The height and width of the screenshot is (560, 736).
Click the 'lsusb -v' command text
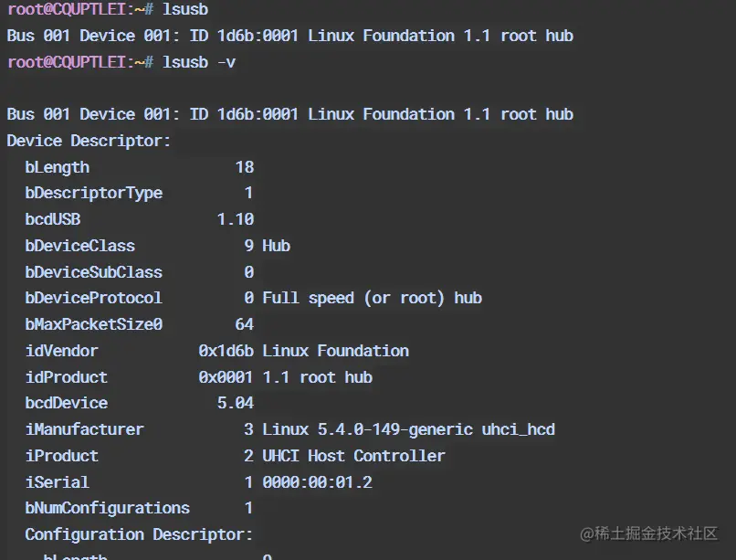pyautogui.click(x=198, y=62)
